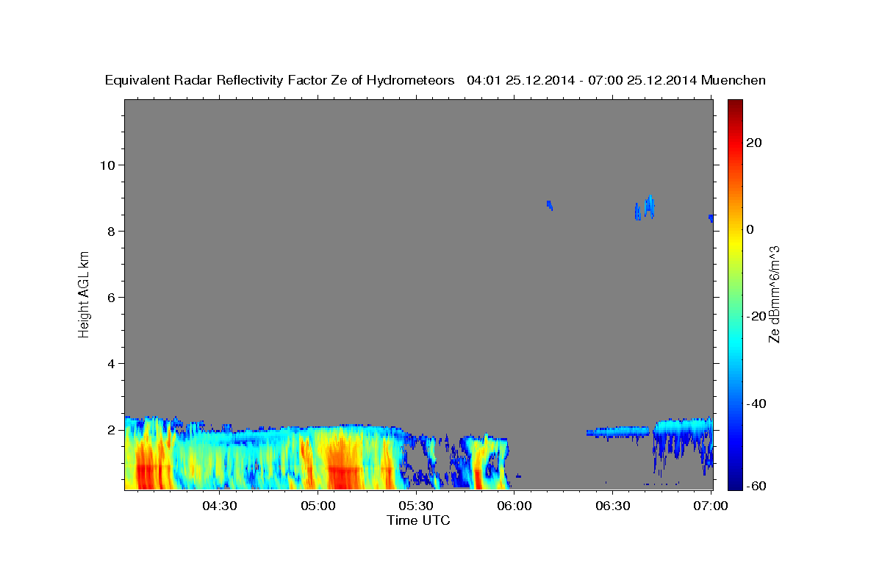
Task: Click the 'Time UTC' axis label
Action: [418, 520]
